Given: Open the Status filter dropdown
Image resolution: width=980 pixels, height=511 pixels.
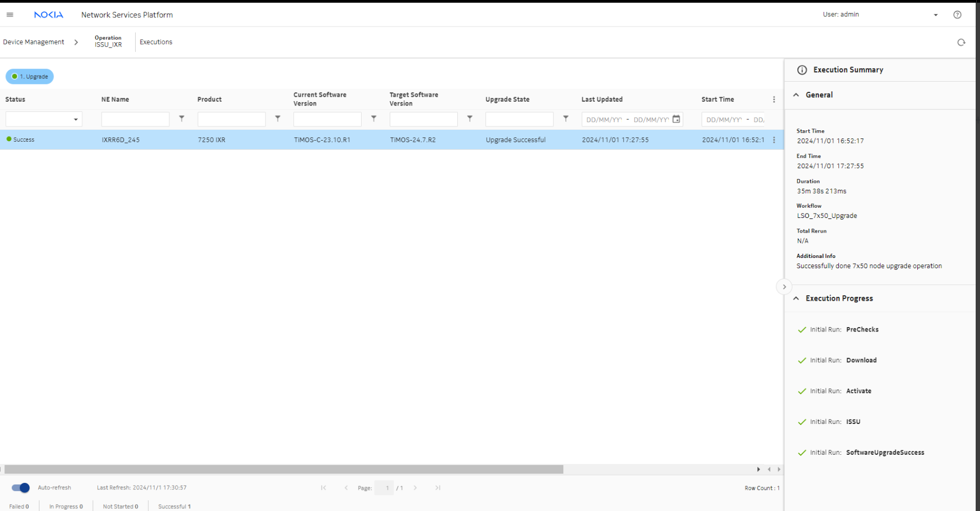Looking at the screenshot, I should (x=76, y=120).
